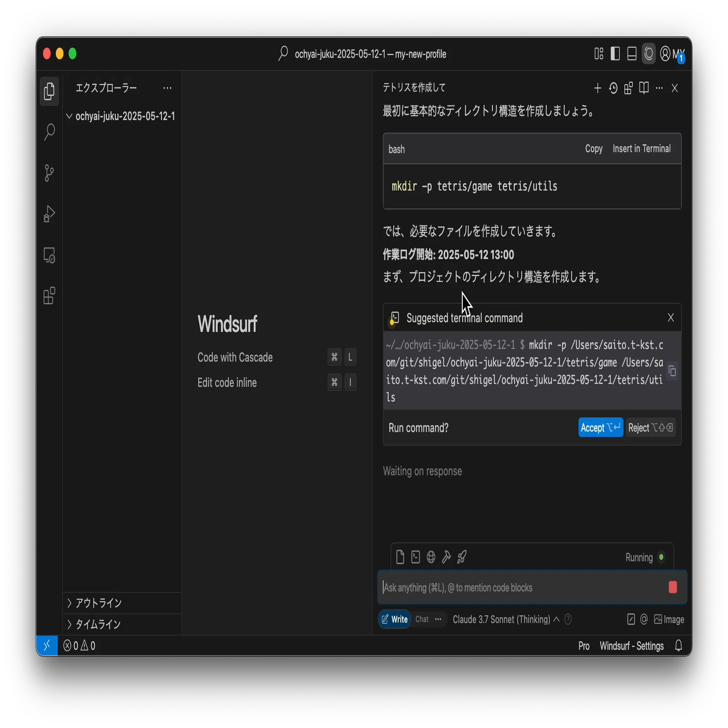
Task: Click the Run command? prompt text
Action: tap(418, 428)
